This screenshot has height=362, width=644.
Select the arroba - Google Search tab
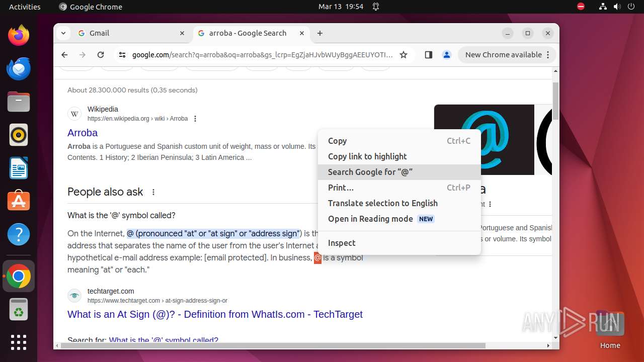click(252, 33)
